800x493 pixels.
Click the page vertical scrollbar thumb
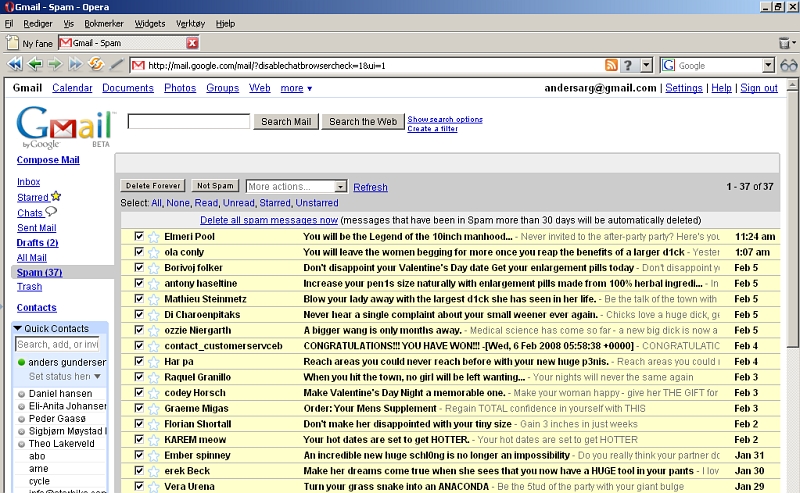tap(792, 219)
